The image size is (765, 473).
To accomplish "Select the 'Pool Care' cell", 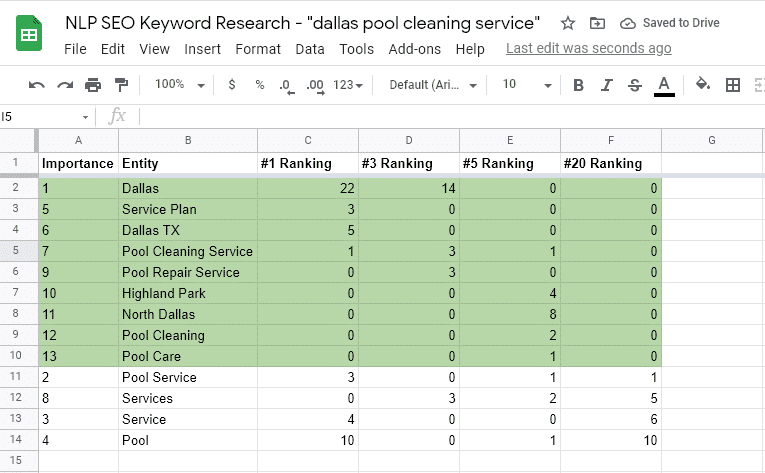I will click(188, 356).
